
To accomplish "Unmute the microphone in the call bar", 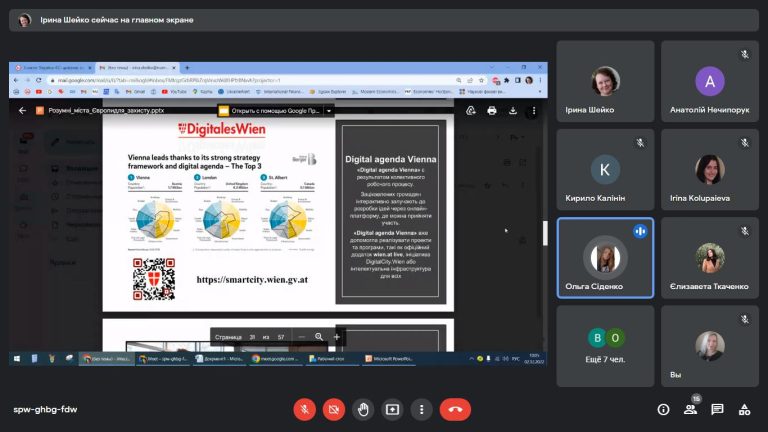I will (304, 409).
